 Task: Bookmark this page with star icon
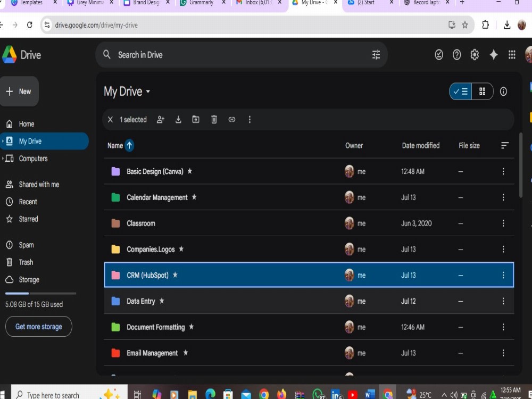465,25
